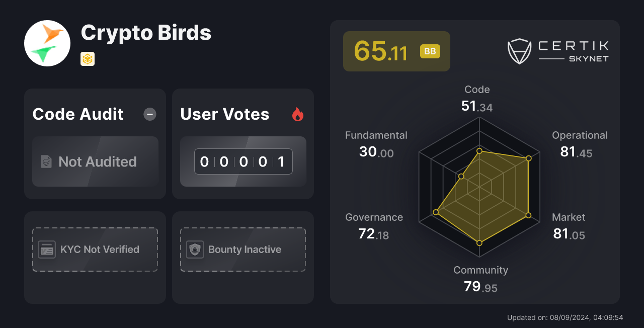This screenshot has width=644, height=328.
Task: Select the CertiK shield in Not Audited field
Action: pyautogui.click(x=46, y=161)
